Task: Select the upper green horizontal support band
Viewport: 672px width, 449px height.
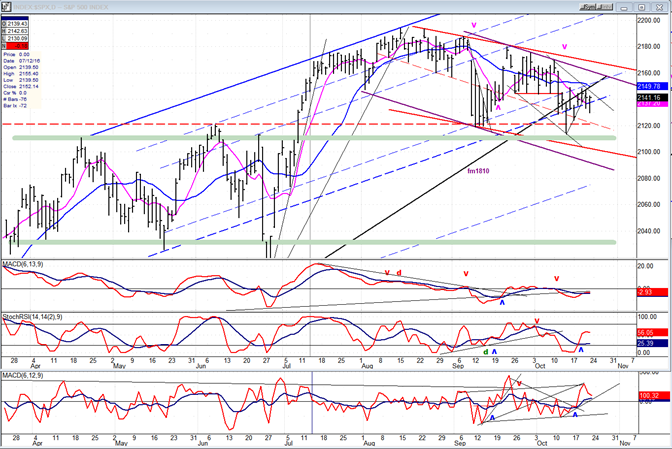Action: [x=314, y=138]
